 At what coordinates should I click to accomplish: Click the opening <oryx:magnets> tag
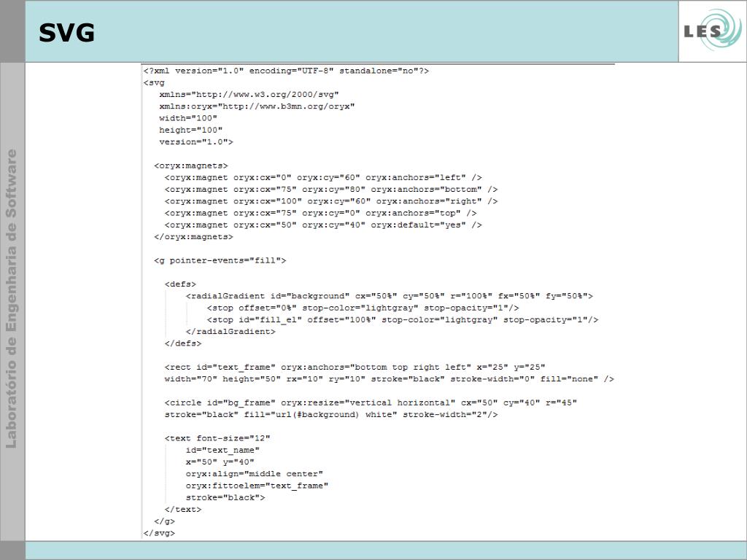coord(190,166)
